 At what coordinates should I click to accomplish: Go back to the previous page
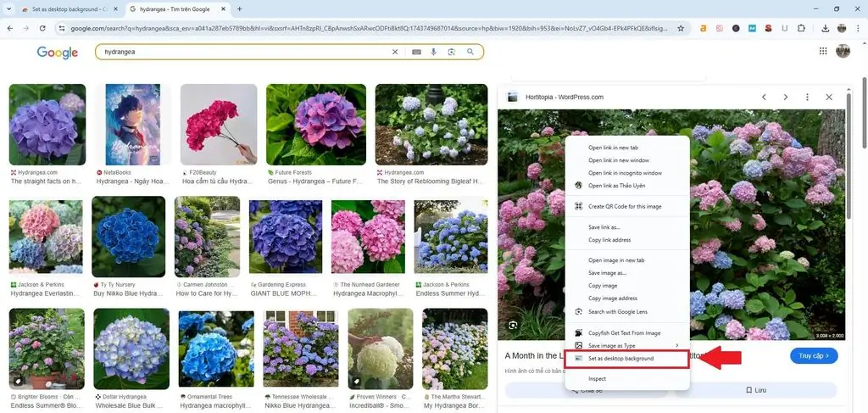[x=10, y=28]
